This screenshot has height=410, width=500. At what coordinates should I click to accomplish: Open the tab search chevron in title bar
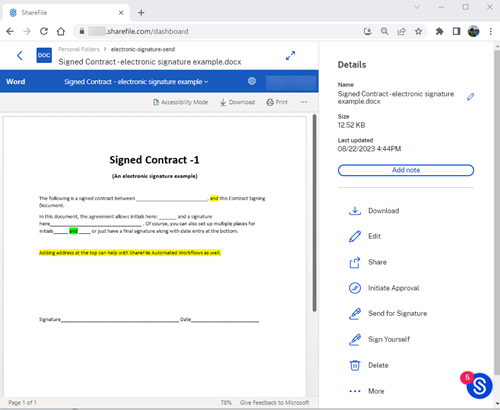tap(417, 7)
